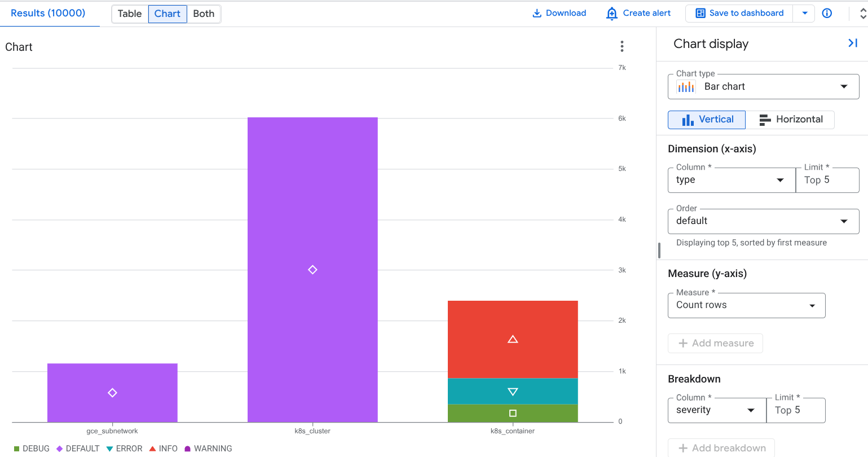Click the ERROR legend triangle marker
The image size is (868, 457).
110,449
